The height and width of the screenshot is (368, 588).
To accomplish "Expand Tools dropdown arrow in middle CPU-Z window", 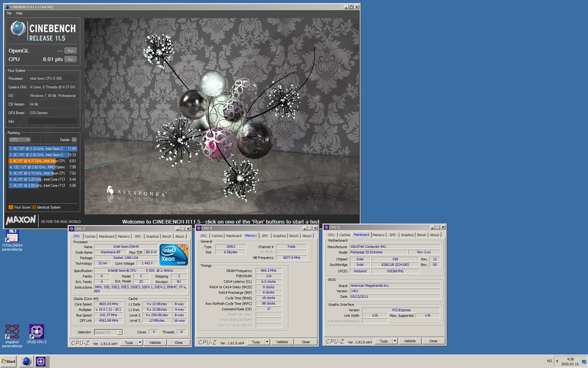I will click(x=267, y=342).
